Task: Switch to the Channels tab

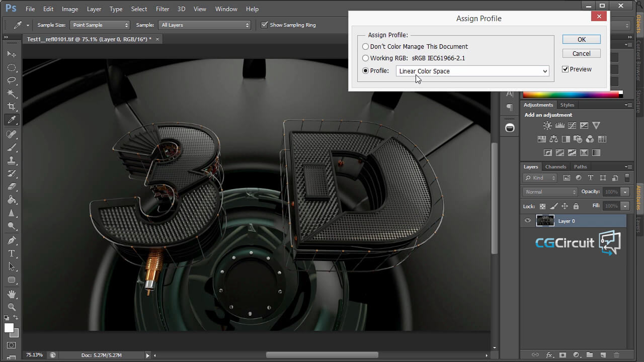Action: [x=555, y=167]
